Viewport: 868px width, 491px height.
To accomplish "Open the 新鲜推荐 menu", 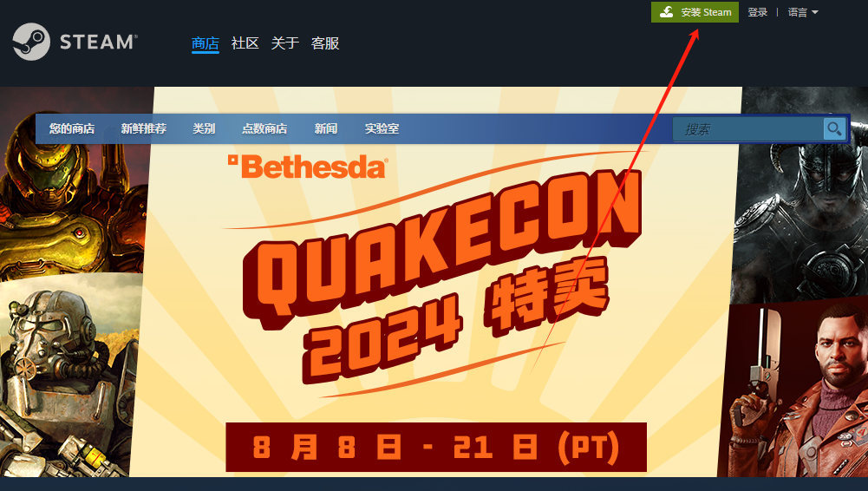I will point(144,128).
